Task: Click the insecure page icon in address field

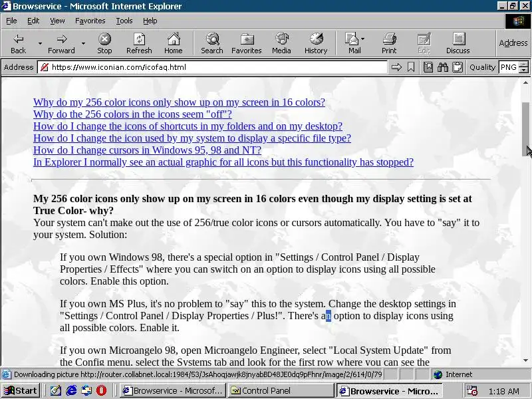Action: click(45, 67)
